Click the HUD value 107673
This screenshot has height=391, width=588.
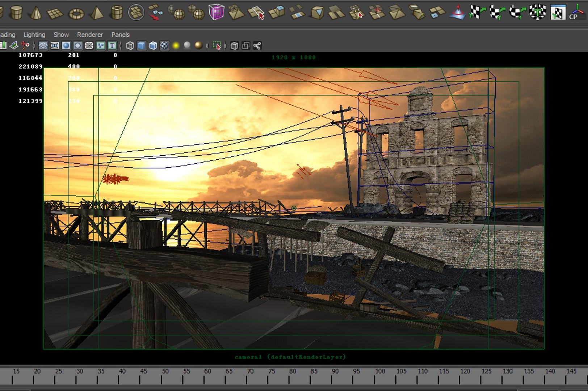(x=30, y=55)
